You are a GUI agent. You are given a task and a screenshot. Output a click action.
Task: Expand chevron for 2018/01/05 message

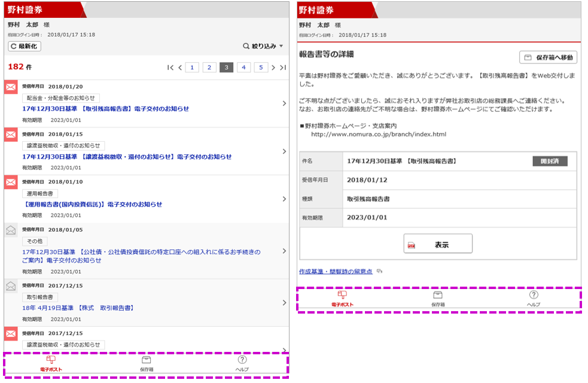[x=284, y=251]
